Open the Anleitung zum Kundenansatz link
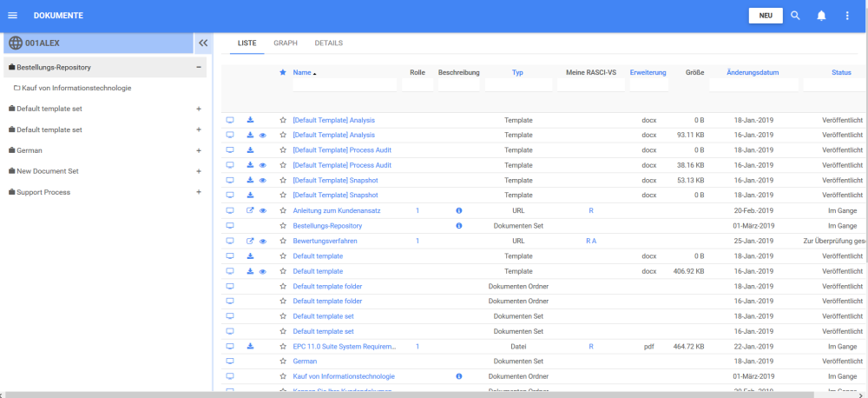The image size is (868, 398). (x=337, y=210)
